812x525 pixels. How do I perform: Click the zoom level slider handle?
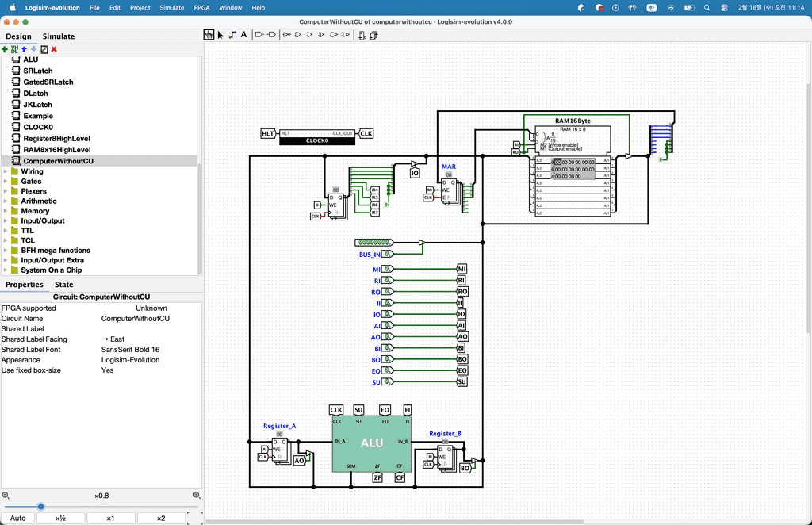pos(40,507)
